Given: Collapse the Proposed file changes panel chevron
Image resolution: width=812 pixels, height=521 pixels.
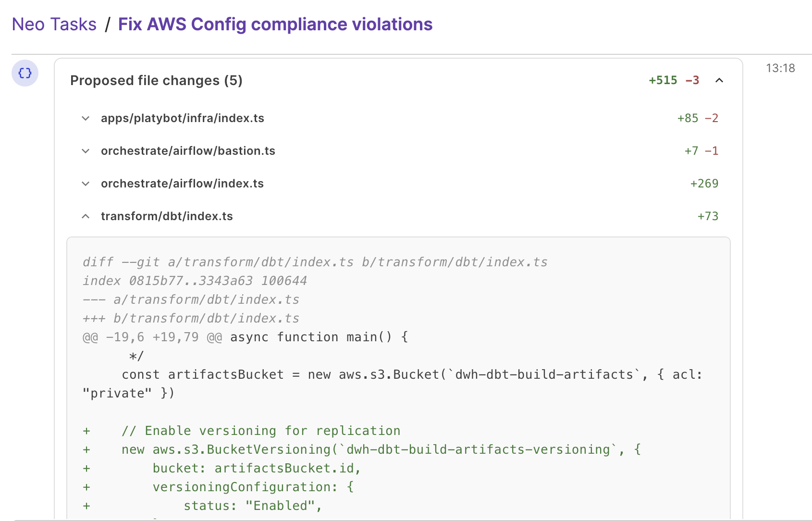Looking at the screenshot, I should tap(719, 80).
